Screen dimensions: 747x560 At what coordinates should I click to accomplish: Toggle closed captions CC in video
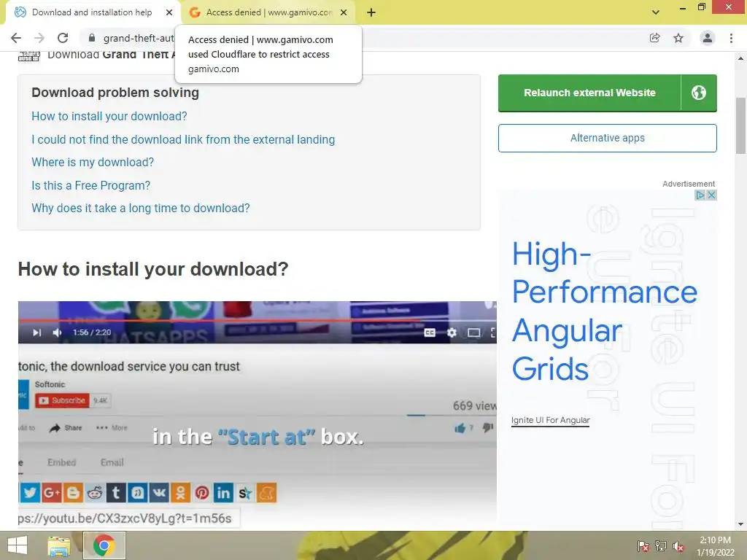tap(430, 332)
